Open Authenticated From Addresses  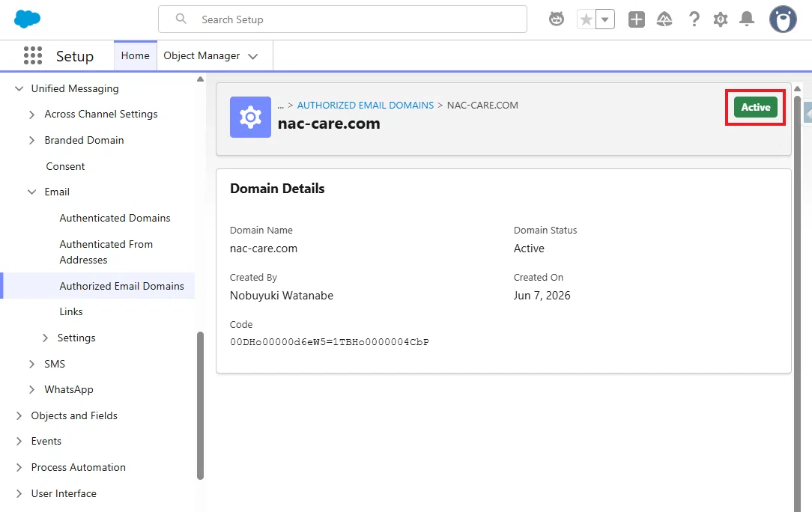106,252
